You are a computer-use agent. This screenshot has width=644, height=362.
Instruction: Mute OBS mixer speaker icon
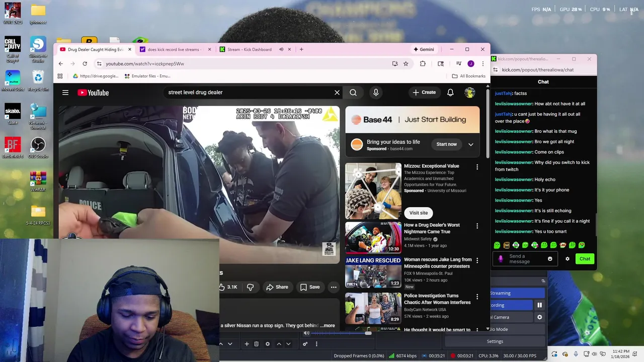pyautogui.click(x=306, y=333)
